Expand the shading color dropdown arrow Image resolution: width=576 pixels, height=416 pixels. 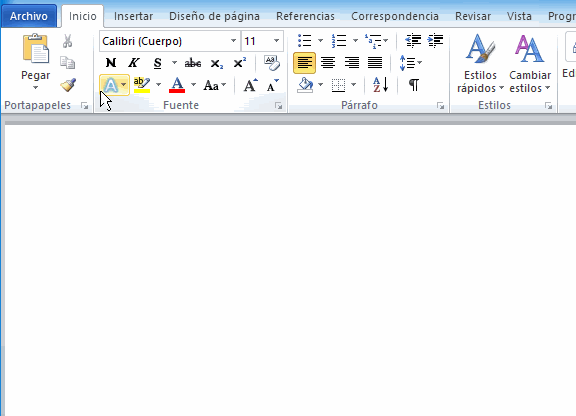320,85
